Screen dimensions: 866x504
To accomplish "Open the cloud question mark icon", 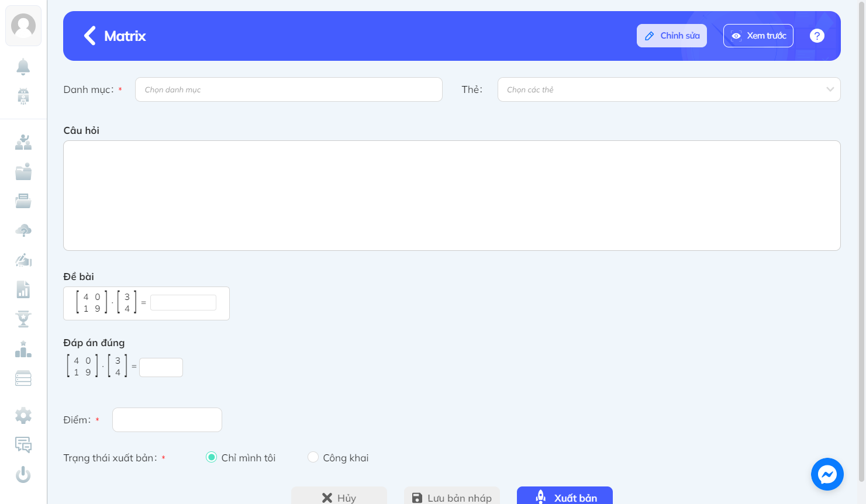I will (x=23, y=230).
